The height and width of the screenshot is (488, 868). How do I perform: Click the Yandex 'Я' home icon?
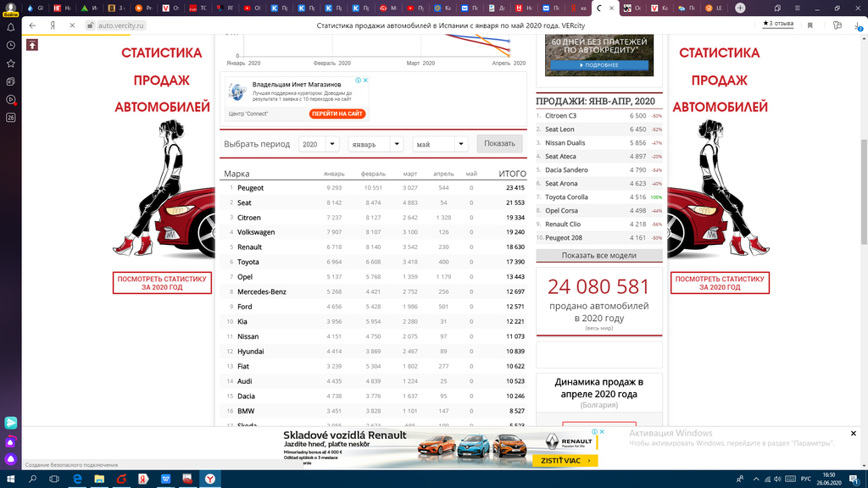point(53,25)
